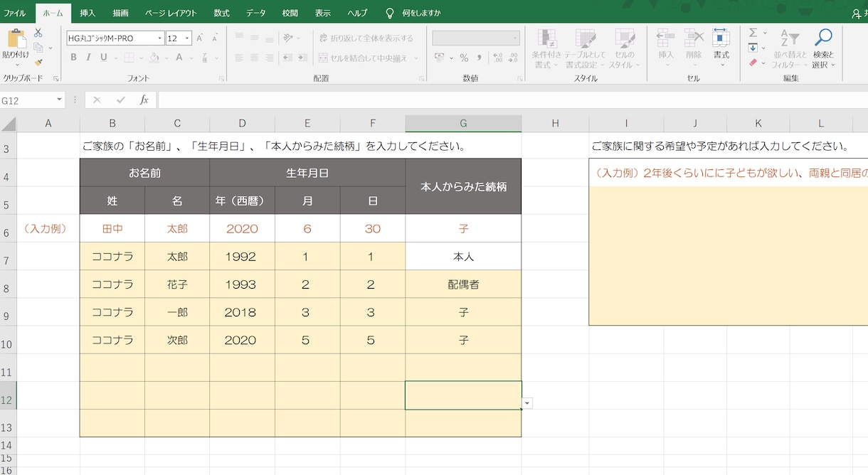The height and width of the screenshot is (475, 868).
Task: Open the File (ファイル) tab
Action: click(x=14, y=13)
